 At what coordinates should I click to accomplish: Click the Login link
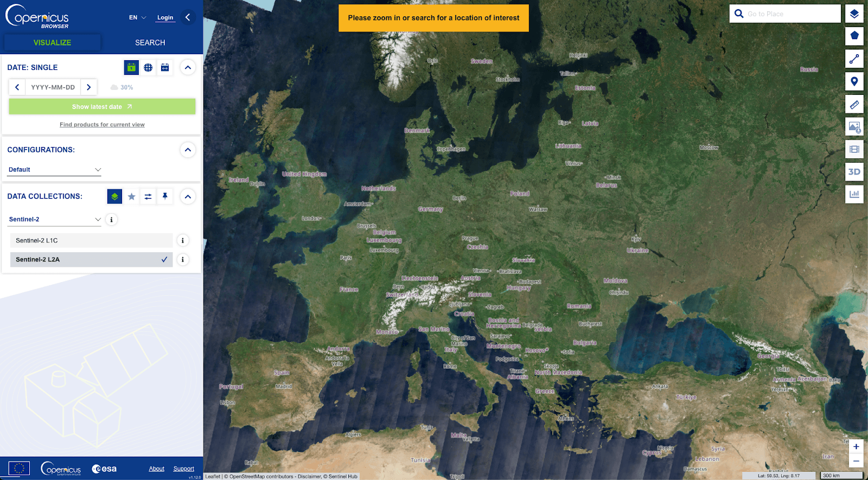165,17
